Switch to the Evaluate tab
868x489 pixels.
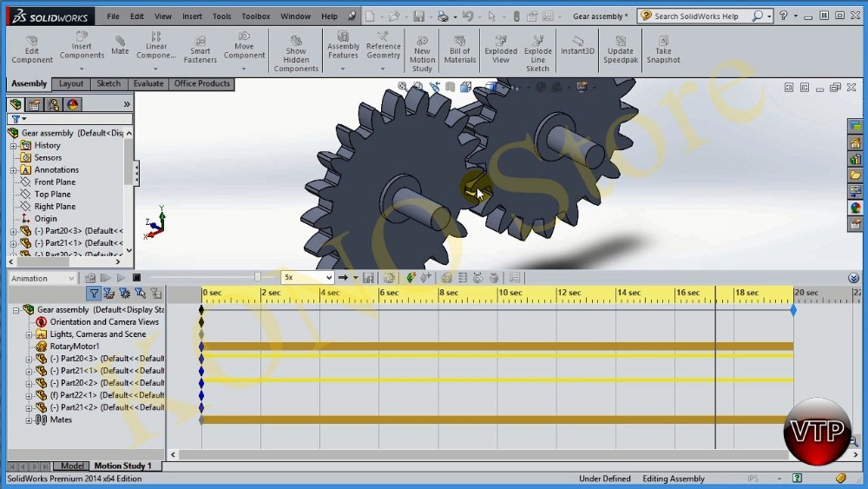148,83
